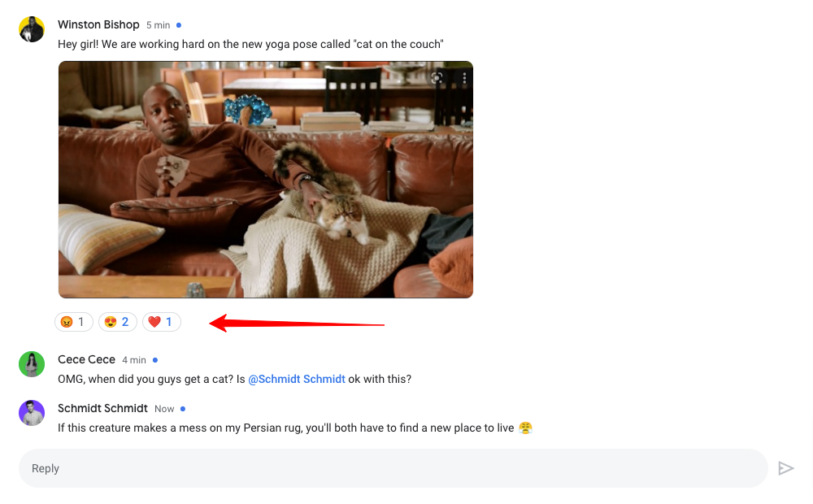Click Cece Cece's green avatar
This screenshot has height=504, width=813.
coord(32,364)
